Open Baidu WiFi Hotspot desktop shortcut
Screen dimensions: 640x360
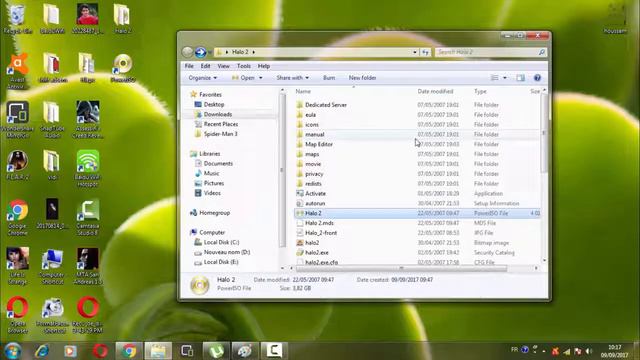click(87, 168)
